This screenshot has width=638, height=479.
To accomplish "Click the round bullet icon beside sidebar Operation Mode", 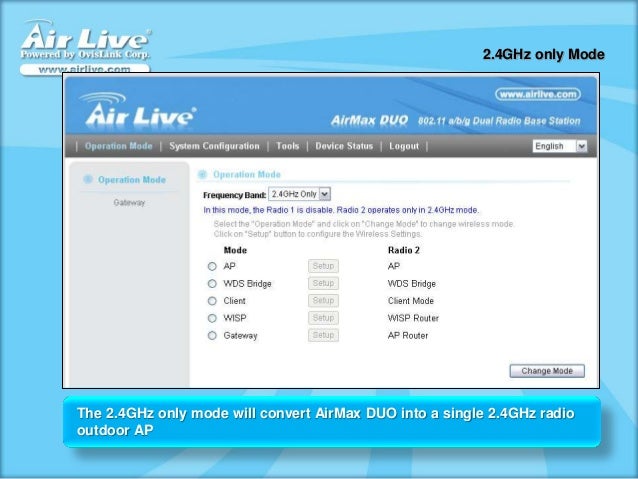I will [x=87, y=179].
